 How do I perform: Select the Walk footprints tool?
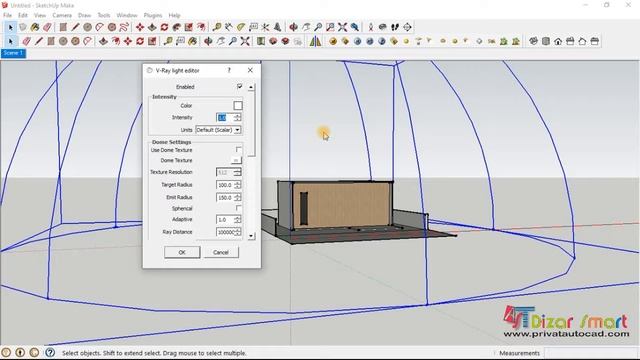[395, 27]
